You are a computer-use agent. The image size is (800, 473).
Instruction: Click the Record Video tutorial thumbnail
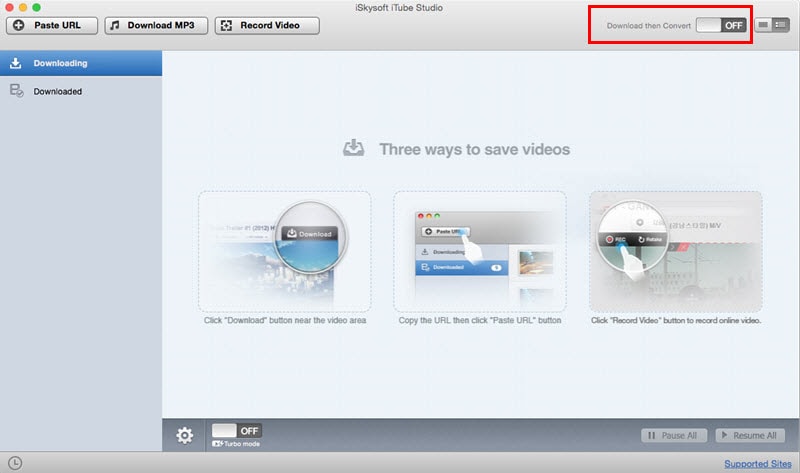pos(676,252)
